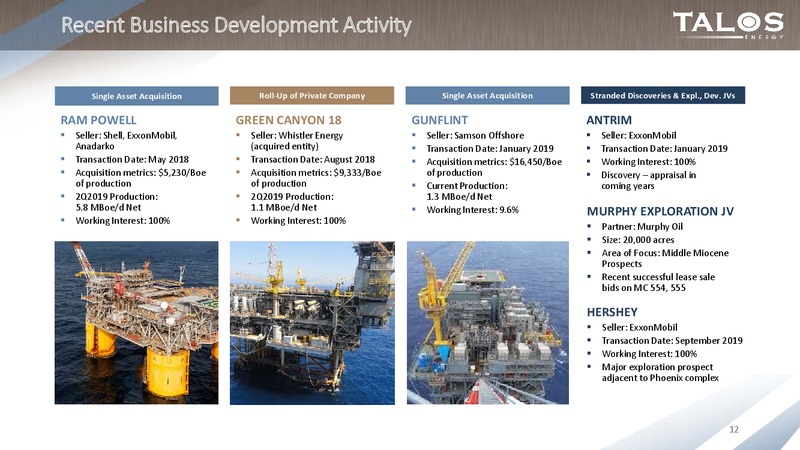This screenshot has width=800, height=450.
Task: Click 'Discovery – appraisal in coming years' text
Action: pos(648,180)
